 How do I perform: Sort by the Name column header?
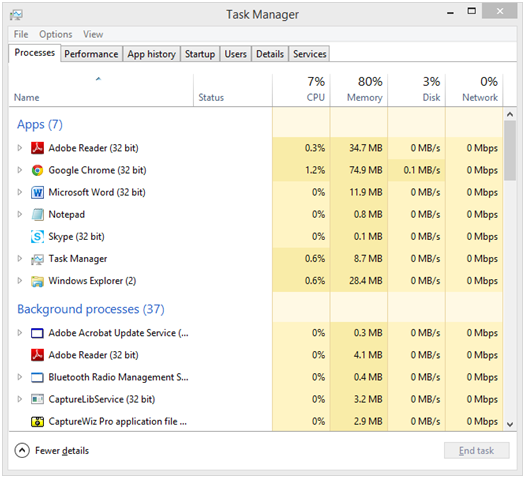[101, 90]
